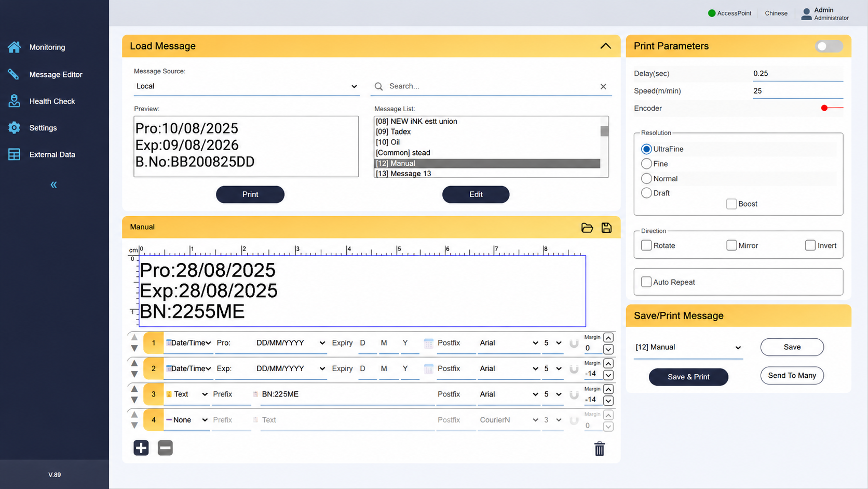Move row 1 down with arrow
The image size is (868, 489).
pos(134,348)
